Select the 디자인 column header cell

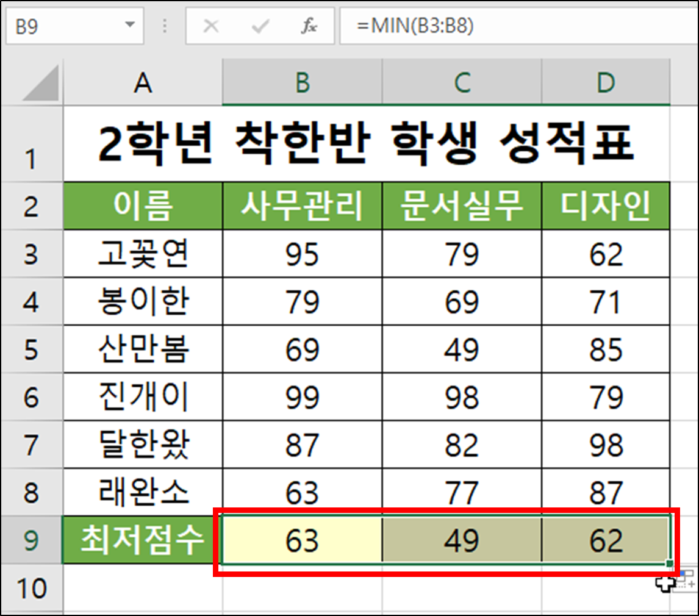[606, 206]
